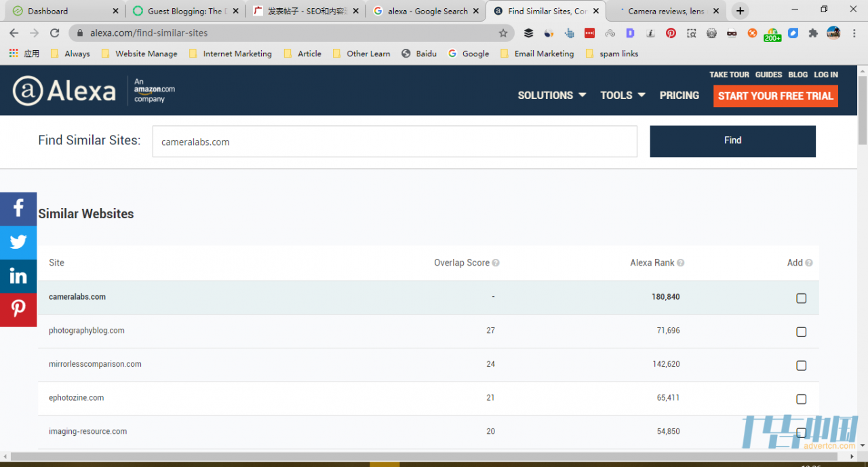This screenshot has width=868, height=467.
Task: Switch to the Camera reviews tab
Action: (x=667, y=11)
